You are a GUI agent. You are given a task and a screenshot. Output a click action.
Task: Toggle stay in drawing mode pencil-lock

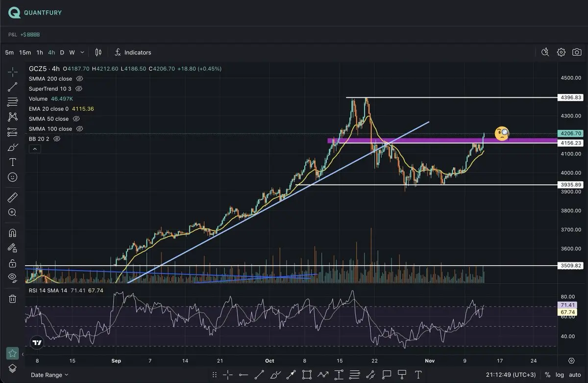coord(13,248)
